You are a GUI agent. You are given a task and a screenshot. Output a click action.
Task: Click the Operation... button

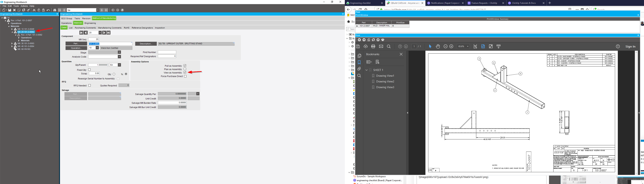[76, 48]
